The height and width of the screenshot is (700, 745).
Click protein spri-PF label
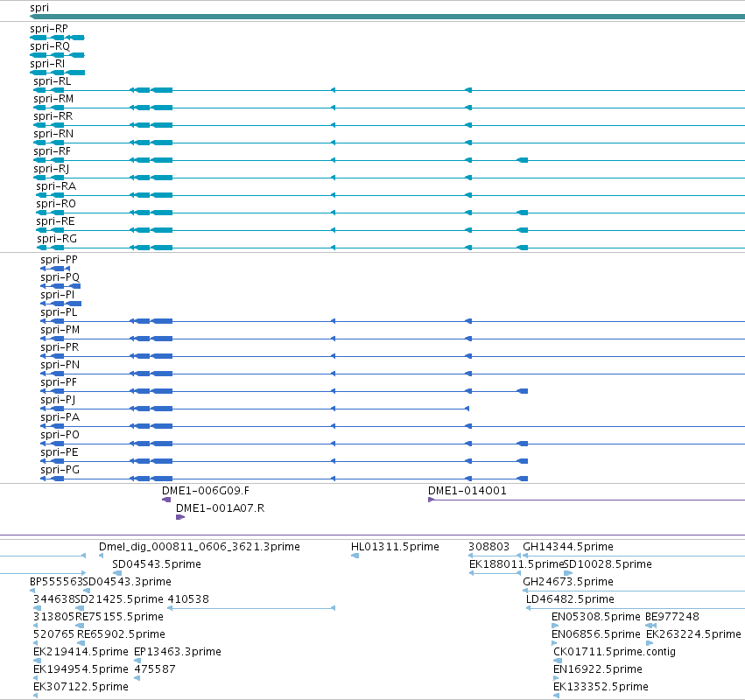pos(59,382)
